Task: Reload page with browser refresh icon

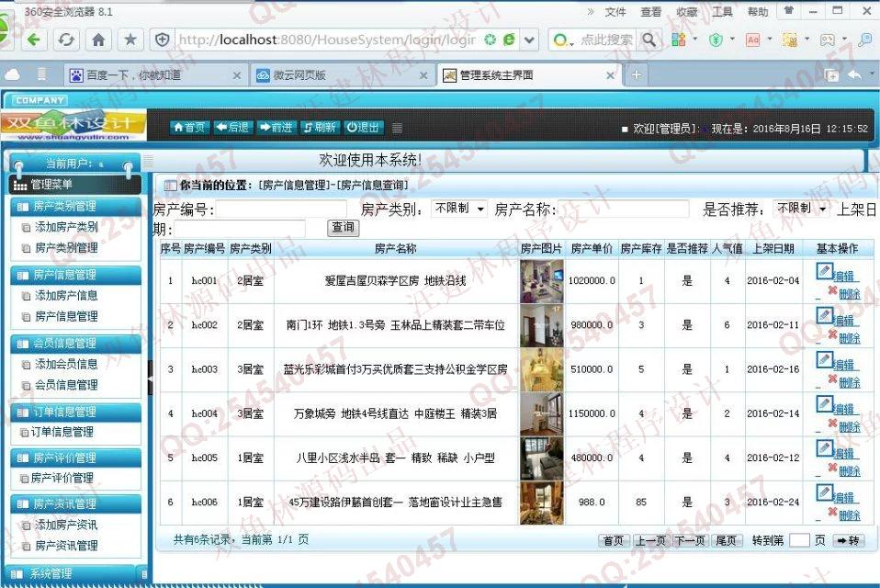Action: click(x=66, y=40)
